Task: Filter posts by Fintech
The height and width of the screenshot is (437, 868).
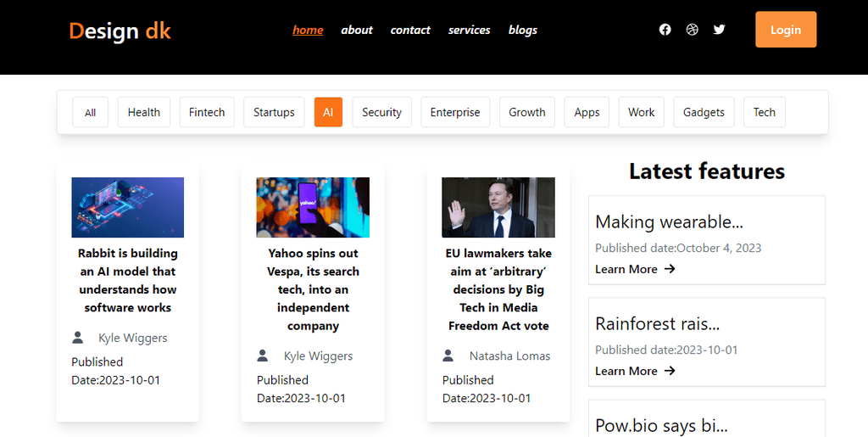Action: pos(207,113)
